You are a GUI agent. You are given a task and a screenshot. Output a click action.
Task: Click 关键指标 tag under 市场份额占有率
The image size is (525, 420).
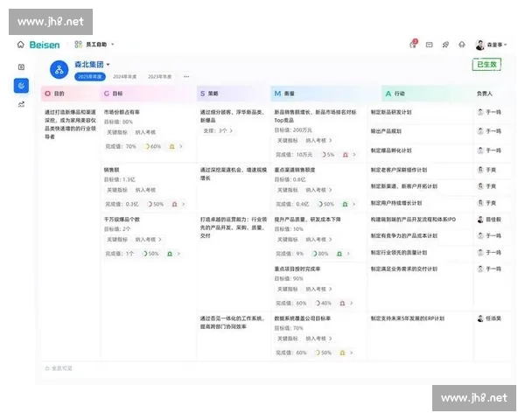click(x=117, y=132)
